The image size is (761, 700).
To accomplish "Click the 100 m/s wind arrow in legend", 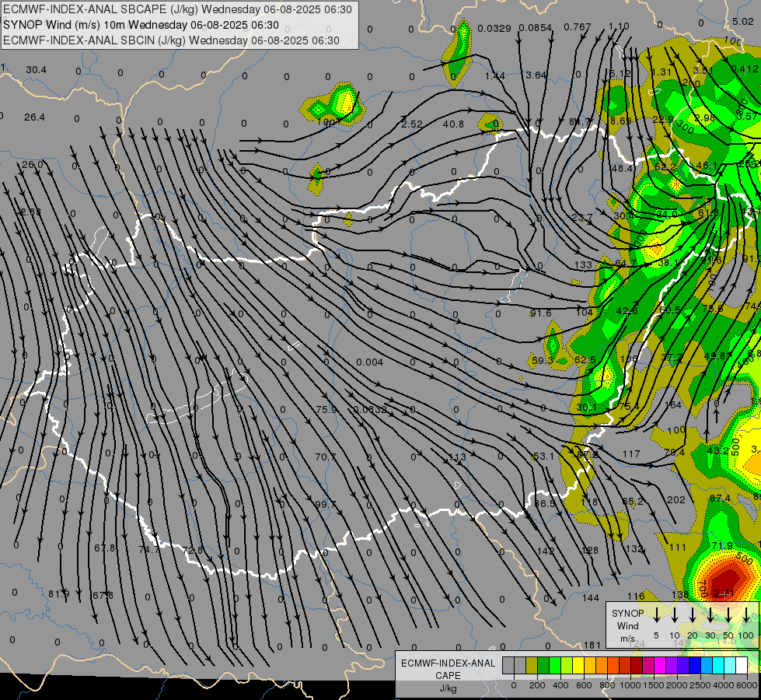I will coord(746,614).
